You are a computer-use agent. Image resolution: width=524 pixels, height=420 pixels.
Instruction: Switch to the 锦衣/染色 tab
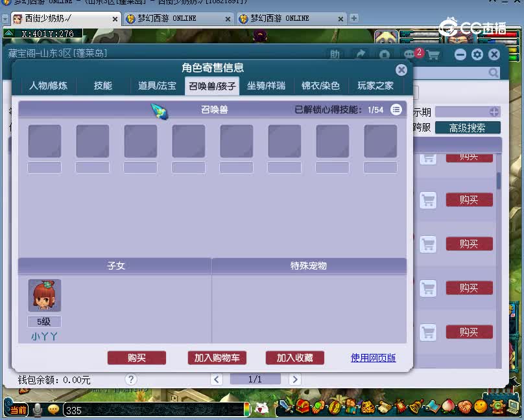[x=320, y=86]
